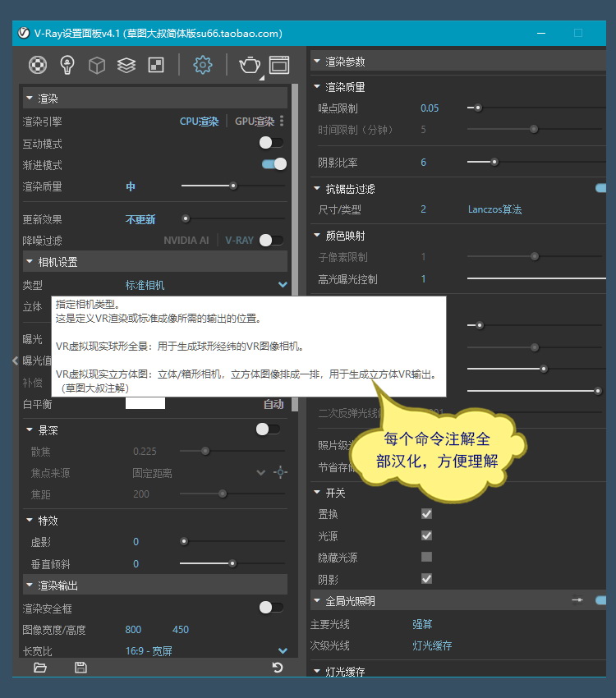This screenshot has width=616, height=698.
Task: Choose NVIDIA AI denoiser
Action: [186, 241]
